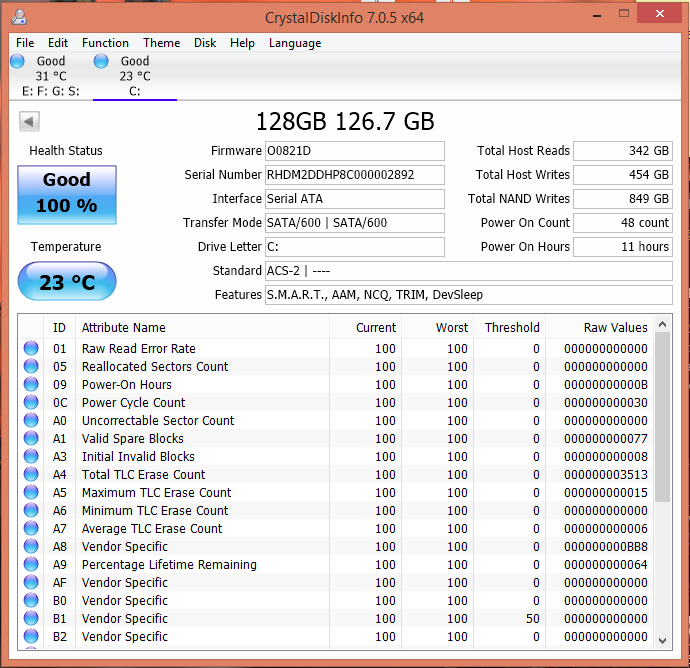Click the scrollbar up arrow in attribute list
The width and height of the screenshot is (690, 668).
coord(662,325)
